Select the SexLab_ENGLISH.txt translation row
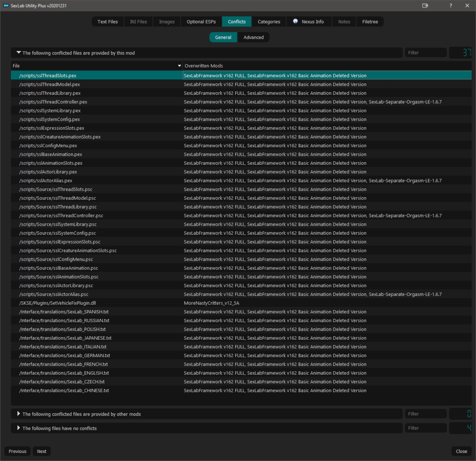476x461 pixels. pyautogui.click(x=241, y=373)
